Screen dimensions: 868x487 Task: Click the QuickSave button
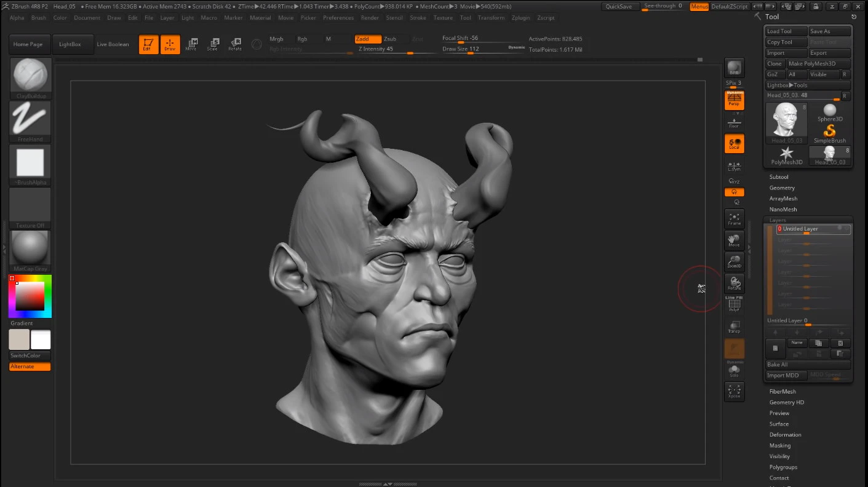(x=619, y=6)
